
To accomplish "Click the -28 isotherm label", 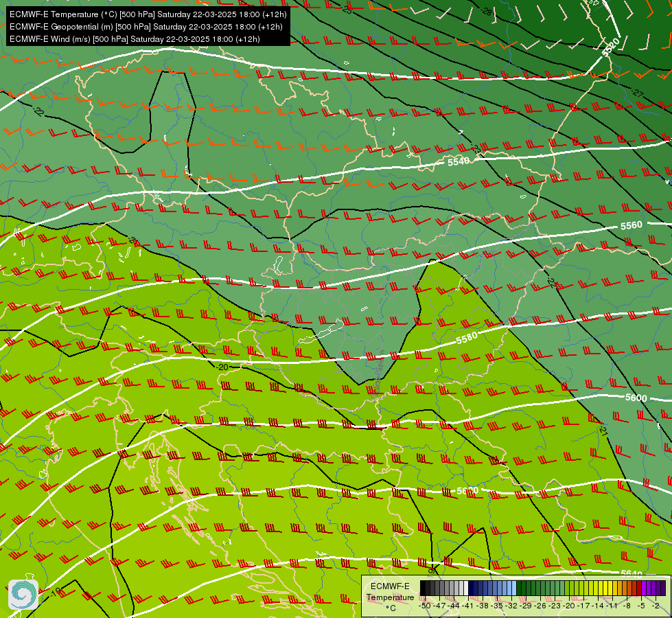I will pos(487,12).
